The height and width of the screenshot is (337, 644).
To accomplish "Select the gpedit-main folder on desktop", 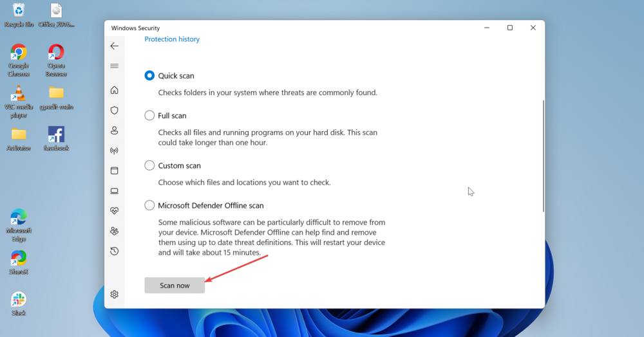I will 56,98.
